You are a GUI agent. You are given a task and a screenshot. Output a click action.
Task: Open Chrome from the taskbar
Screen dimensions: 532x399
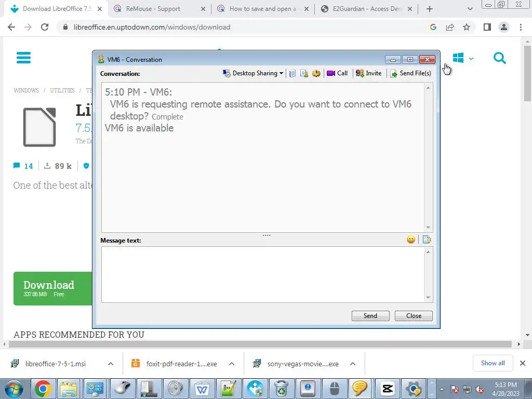(43, 389)
